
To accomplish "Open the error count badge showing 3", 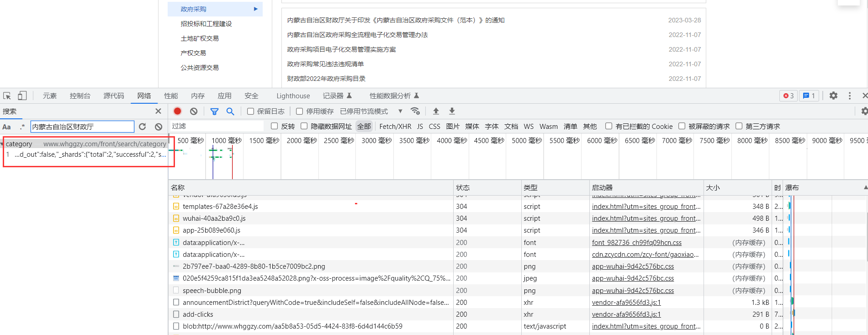I will pos(789,96).
